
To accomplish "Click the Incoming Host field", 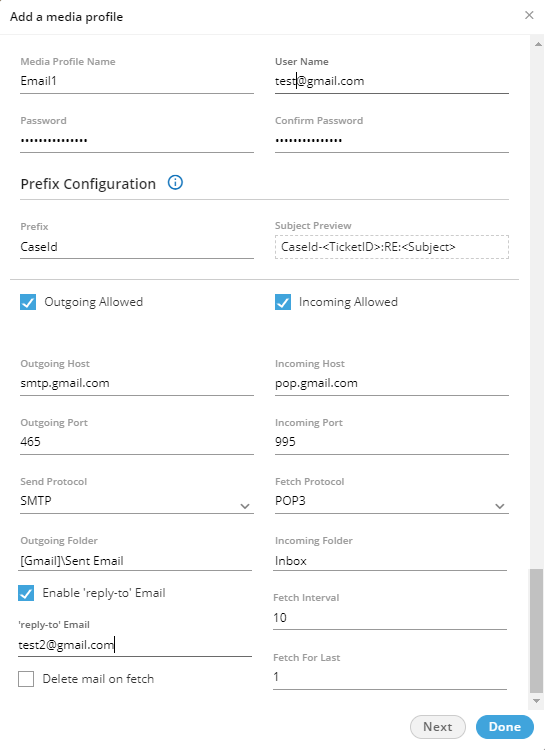I will 391,384.
